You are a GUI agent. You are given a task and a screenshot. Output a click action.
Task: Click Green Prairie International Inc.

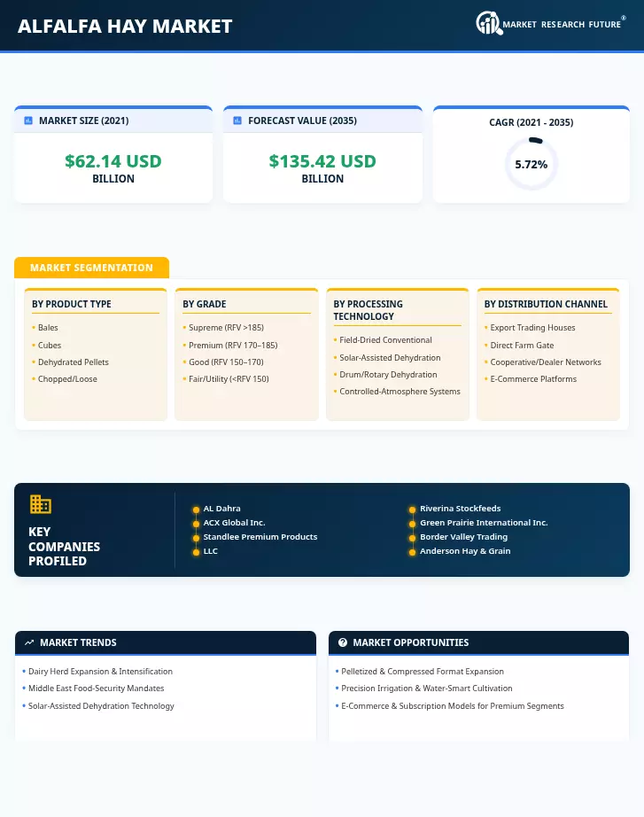(x=484, y=523)
